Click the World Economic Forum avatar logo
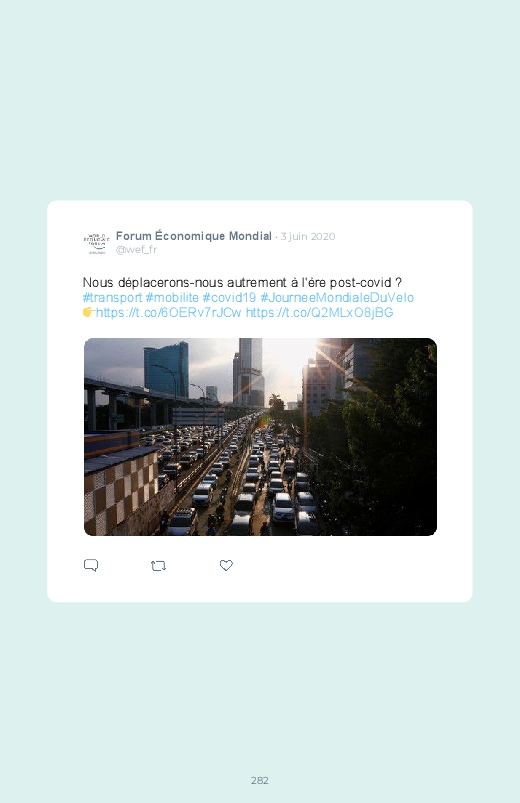The width and height of the screenshot is (520, 803). [96, 243]
